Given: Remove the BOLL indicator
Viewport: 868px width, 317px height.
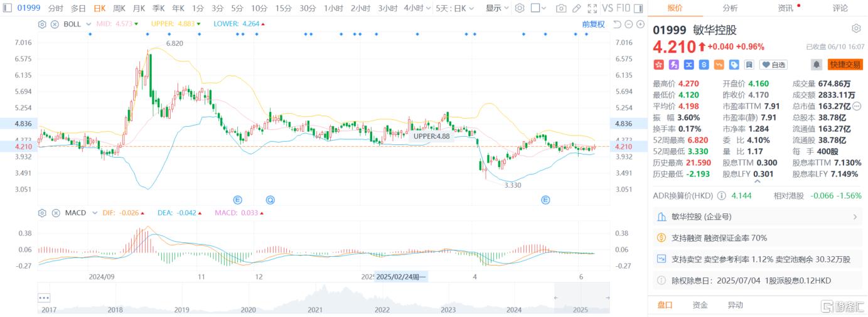Looking at the screenshot, I should pos(55,24).
